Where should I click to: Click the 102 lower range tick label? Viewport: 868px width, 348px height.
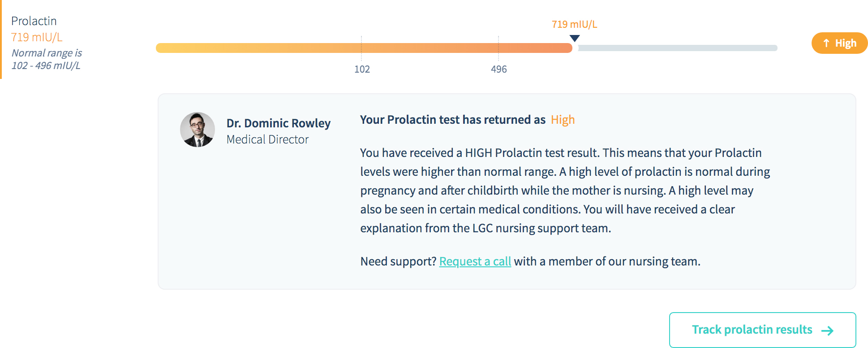pos(362,70)
